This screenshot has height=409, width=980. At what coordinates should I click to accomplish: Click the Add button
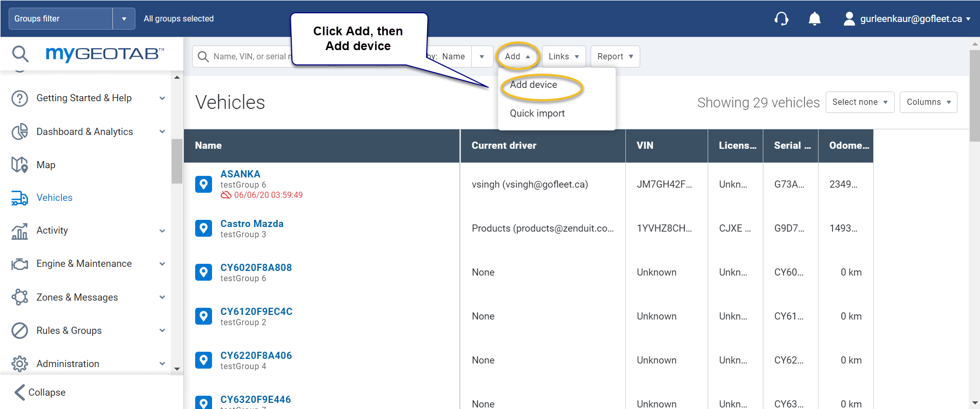pos(517,56)
